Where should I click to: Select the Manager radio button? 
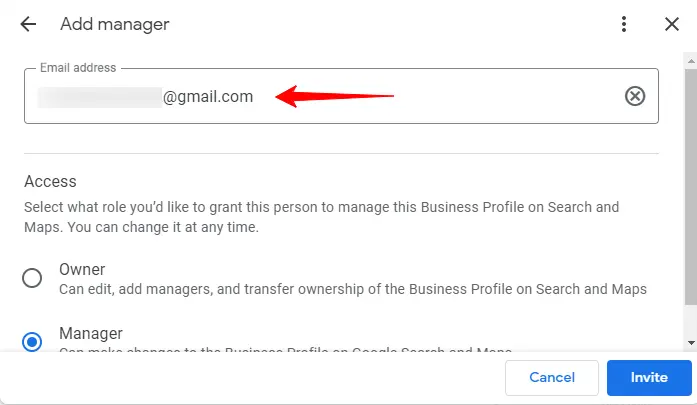[32, 342]
